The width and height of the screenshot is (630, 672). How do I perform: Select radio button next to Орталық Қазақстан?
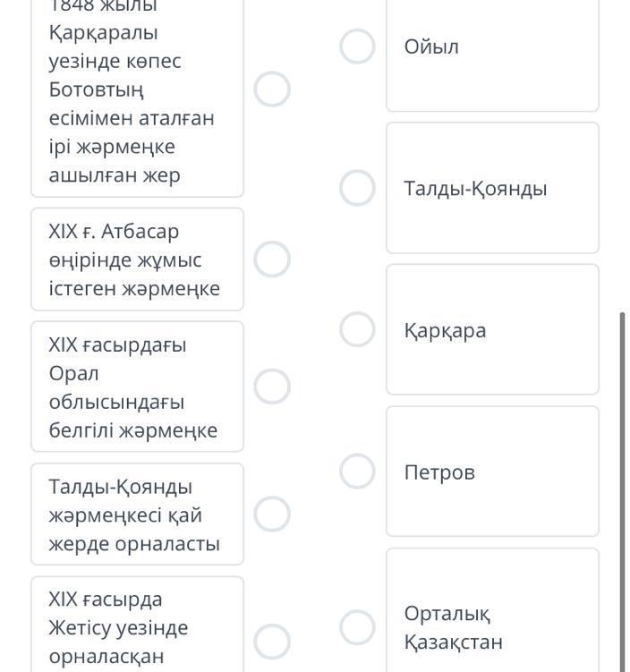tap(357, 627)
